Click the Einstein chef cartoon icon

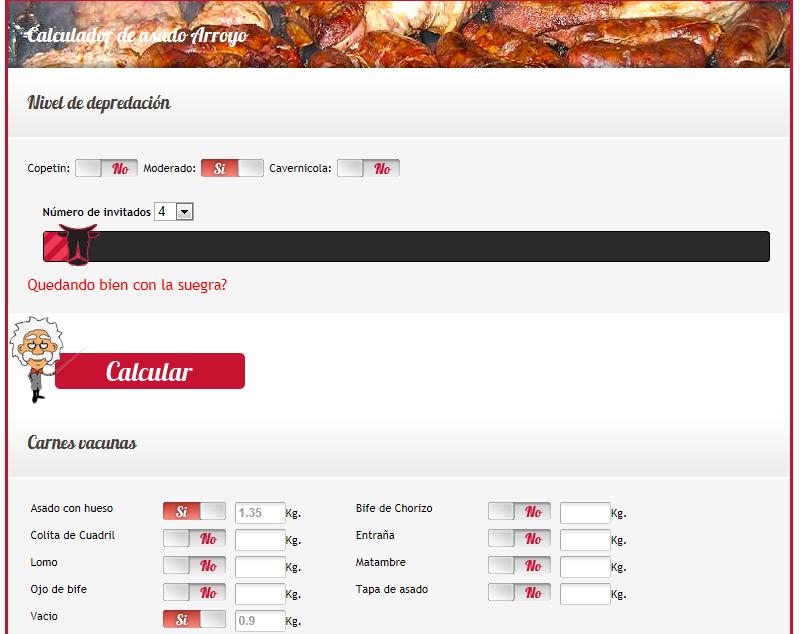[36, 358]
